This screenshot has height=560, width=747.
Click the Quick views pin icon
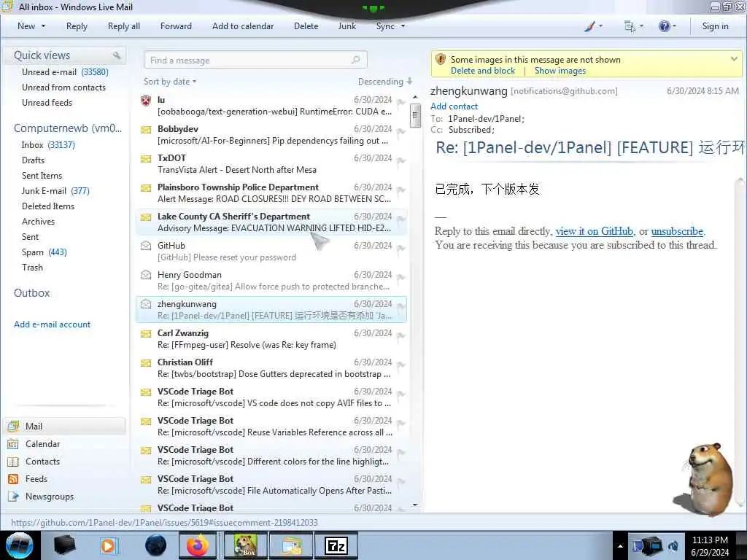tap(117, 55)
